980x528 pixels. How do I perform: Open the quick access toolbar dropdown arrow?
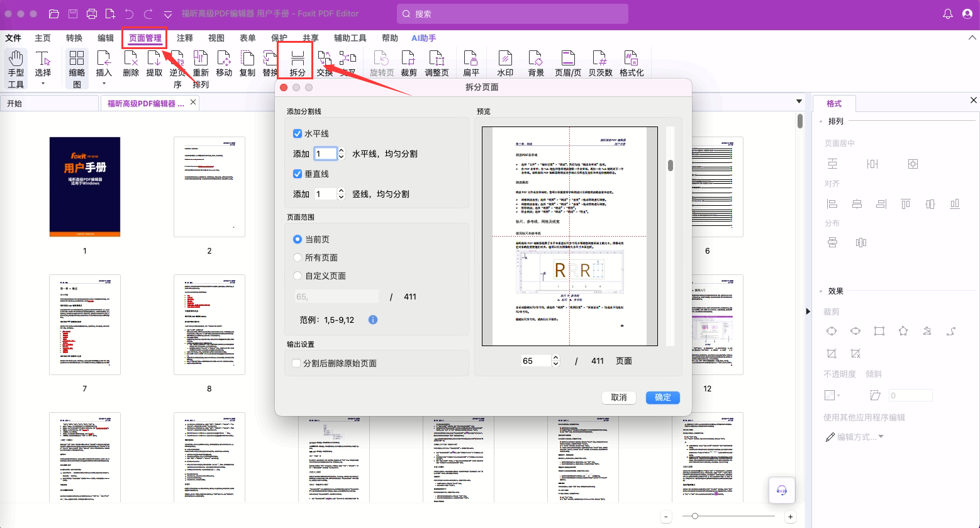(168, 14)
